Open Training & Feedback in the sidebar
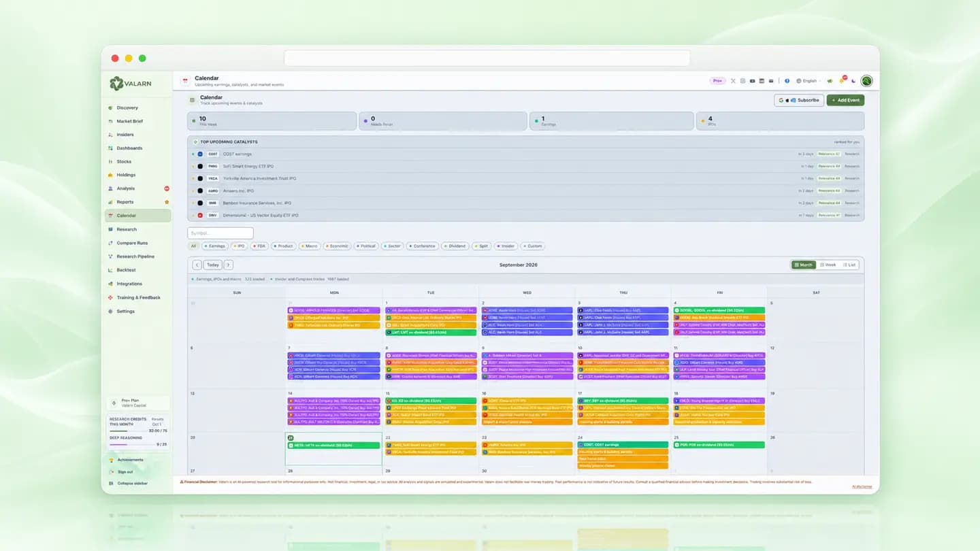Viewport: 980px width, 551px height. [x=137, y=297]
